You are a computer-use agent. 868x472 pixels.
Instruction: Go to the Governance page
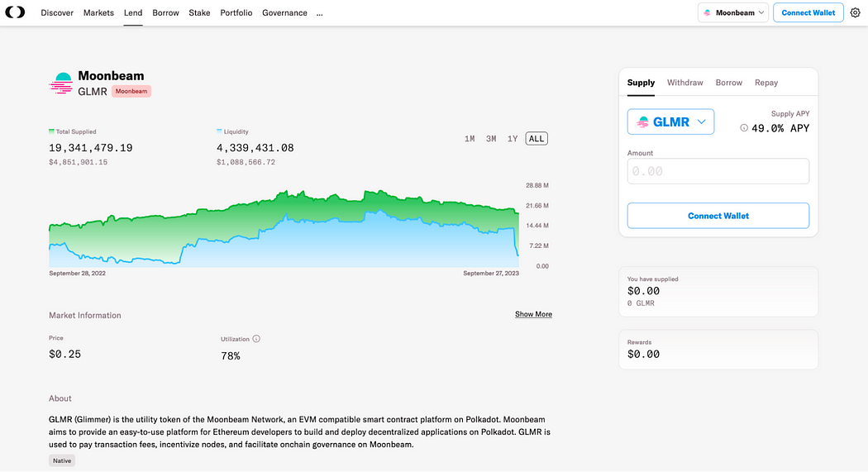click(x=284, y=12)
